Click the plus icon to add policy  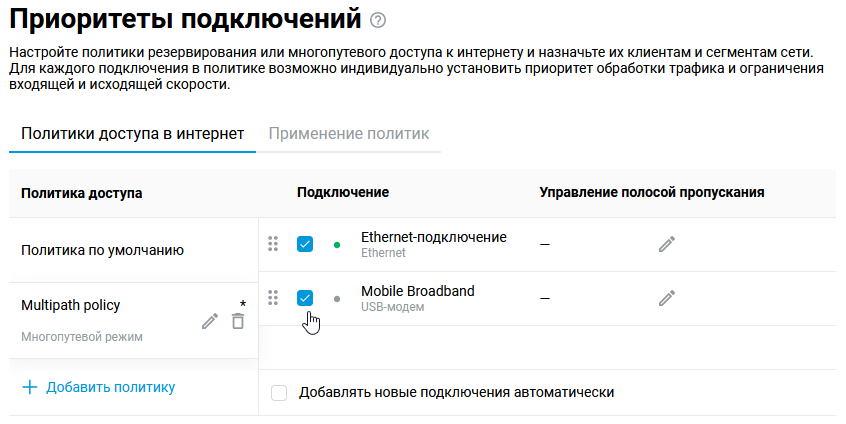click(x=30, y=387)
